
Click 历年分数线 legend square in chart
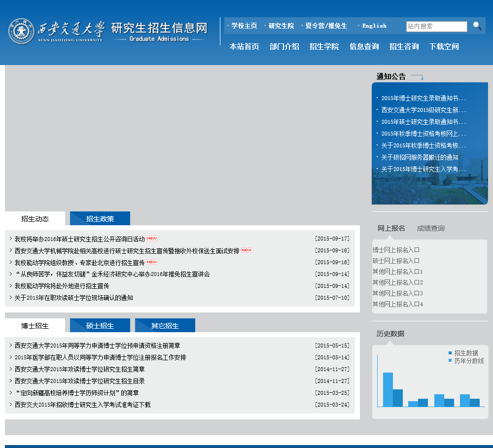point(450,360)
